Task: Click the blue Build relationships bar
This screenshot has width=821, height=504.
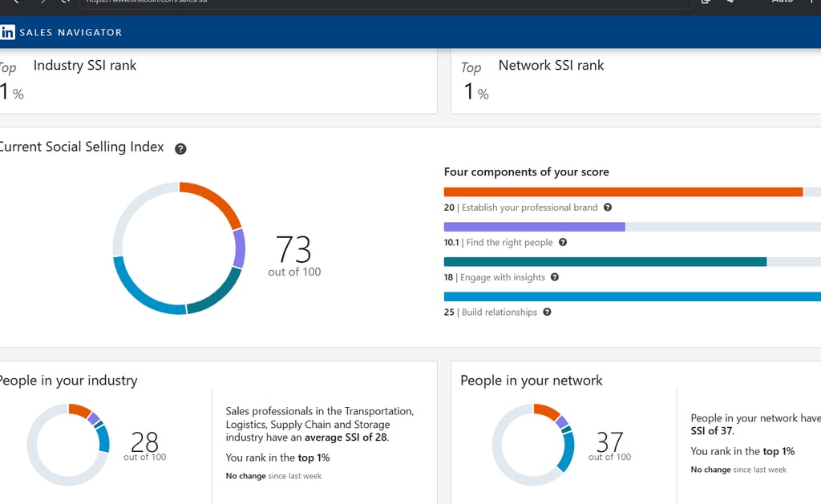Action: pos(633,296)
